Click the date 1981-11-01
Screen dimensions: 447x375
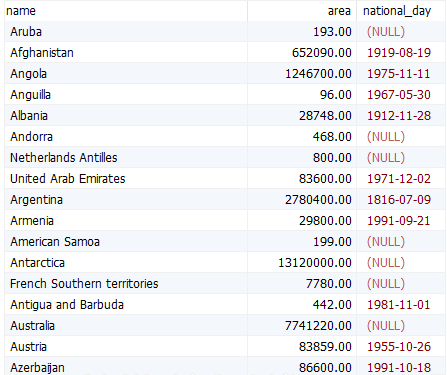[399, 305]
